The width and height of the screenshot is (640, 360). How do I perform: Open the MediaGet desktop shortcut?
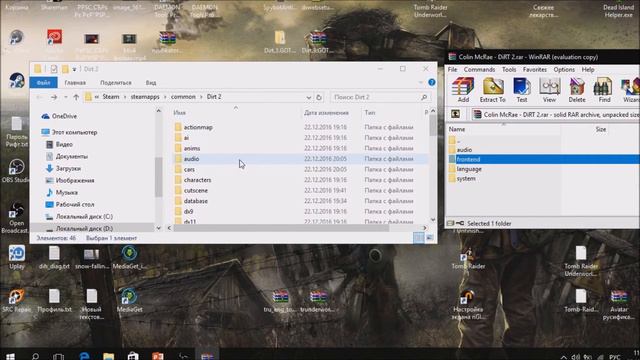(129, 301)
